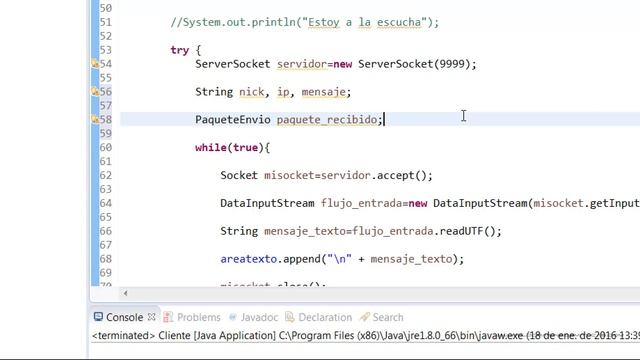Click the warning marker on line 54
The width and height of the screenshot is (640, 360).
tap(95, 64)
